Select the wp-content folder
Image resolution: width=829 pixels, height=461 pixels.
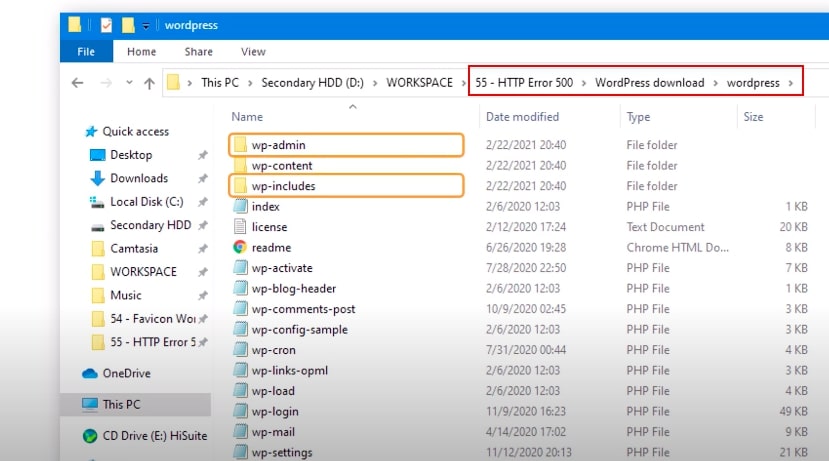pyautogui.click(x=282, y=165)
